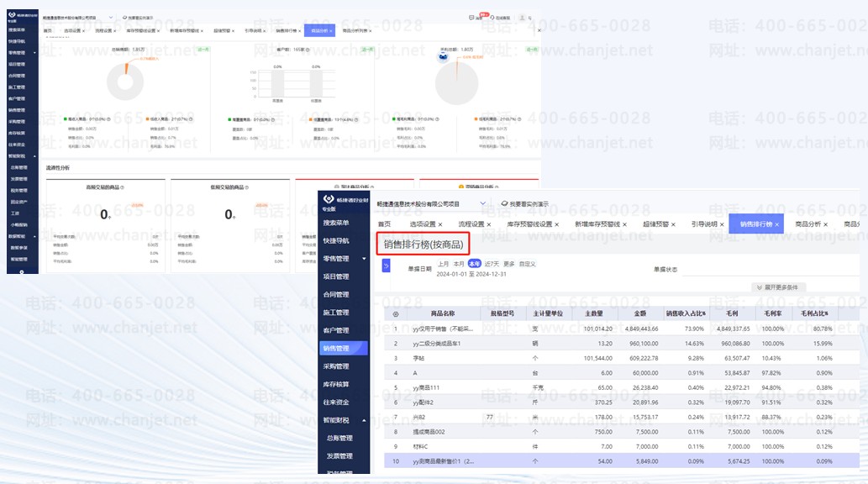The width and height of the screenshot is (868, 484).
Task: Close the 商品分析 tab in front window
Action: point(825,224)
